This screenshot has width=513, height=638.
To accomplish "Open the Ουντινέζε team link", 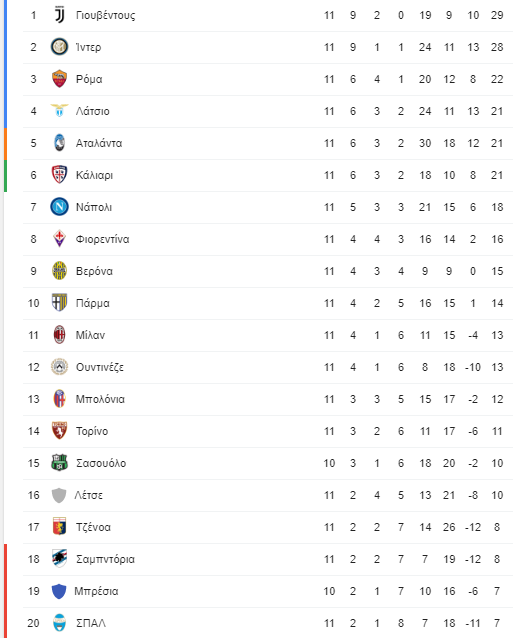I will (100, 367).
